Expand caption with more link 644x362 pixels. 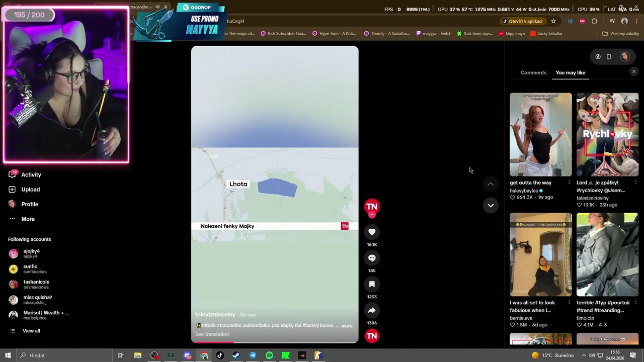tap(347, 326)
